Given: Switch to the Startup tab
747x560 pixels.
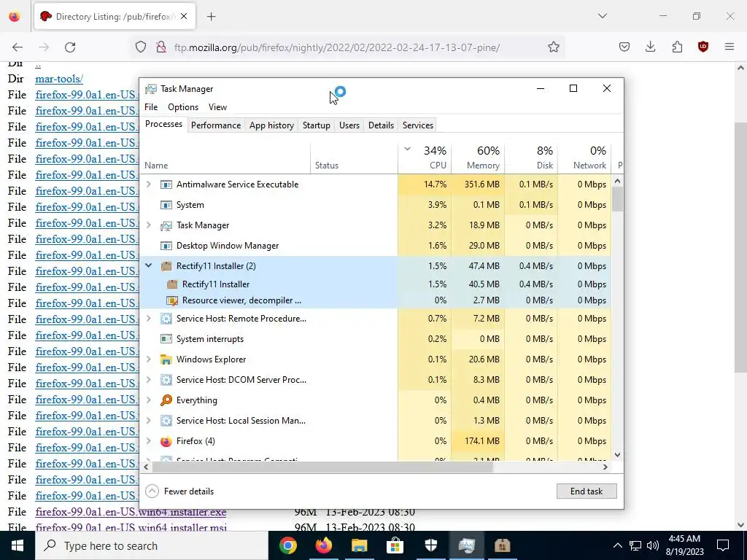Looking at the screenshot, I should tap(317, 125).
